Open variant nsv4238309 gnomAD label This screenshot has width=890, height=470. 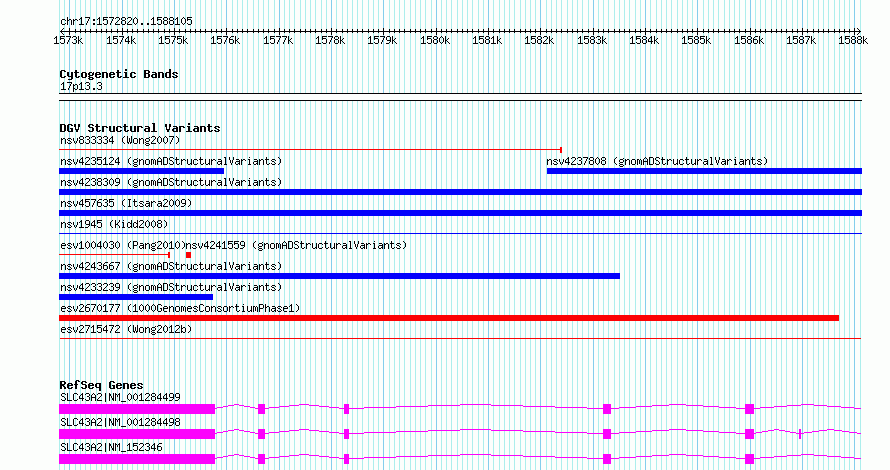171,182
